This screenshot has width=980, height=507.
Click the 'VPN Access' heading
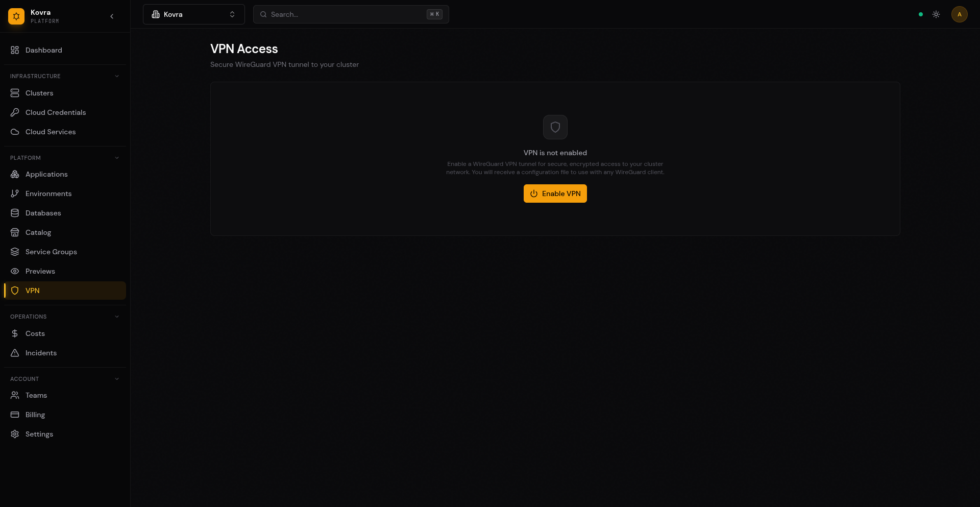(244, 49)
